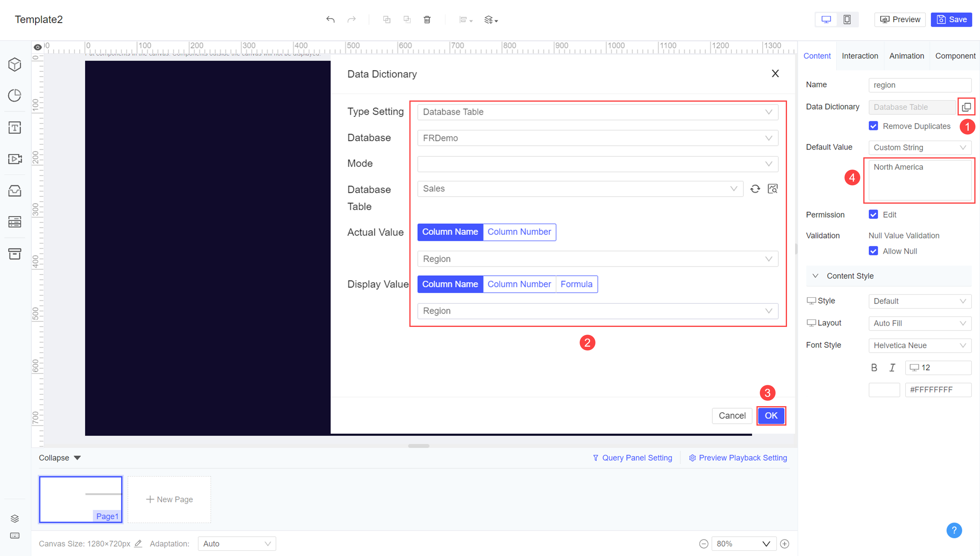Open the Sales Database Table dropdown
Image resolution: width=980 pixels, height=556 pixels.
tap(580, 189)
